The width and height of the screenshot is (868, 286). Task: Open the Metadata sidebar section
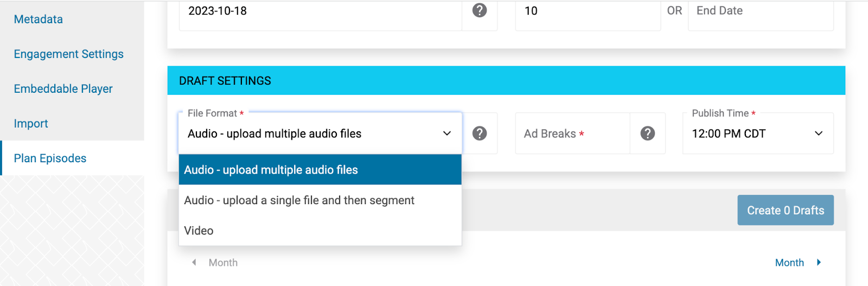coord(39,19)
